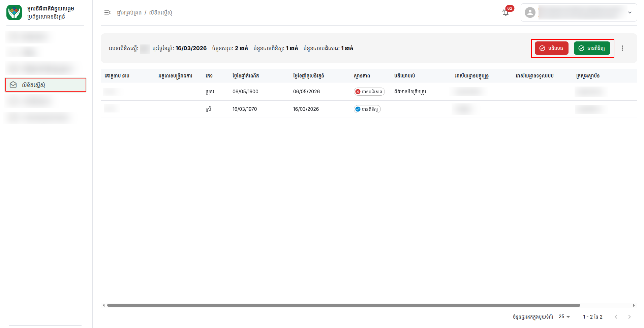This screenshot has width=644, height=328.
Task: Click retirement date 06/05/2026 cell
Action: coord(306,92)
